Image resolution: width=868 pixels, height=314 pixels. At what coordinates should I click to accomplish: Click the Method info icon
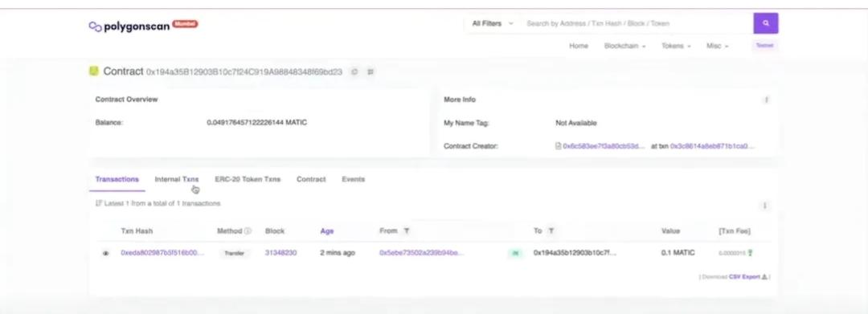pos(248,230)
